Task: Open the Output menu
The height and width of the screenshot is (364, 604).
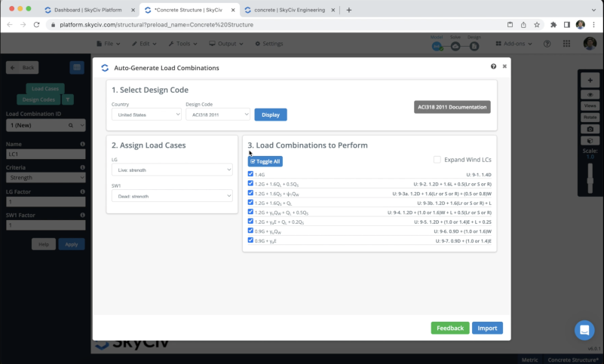Action: [226, 44]
